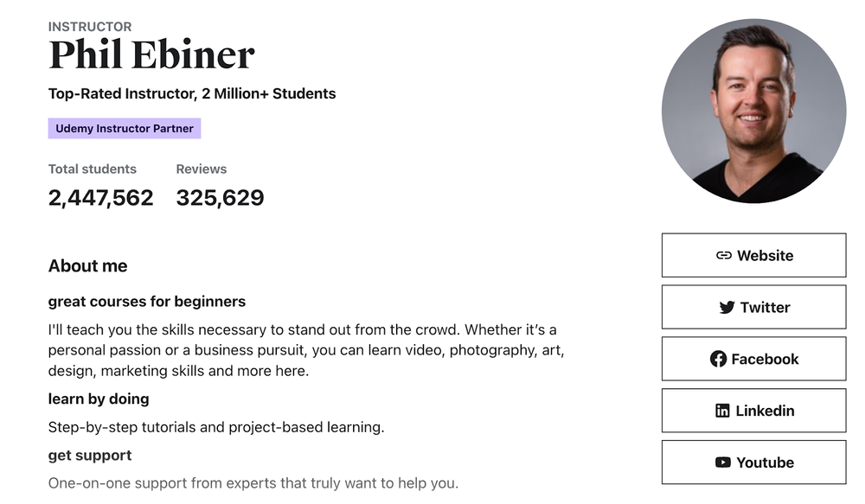Select the great courses for beginners subheading
The width and height of the screenshot is (865, 504).
coord(146,301)
